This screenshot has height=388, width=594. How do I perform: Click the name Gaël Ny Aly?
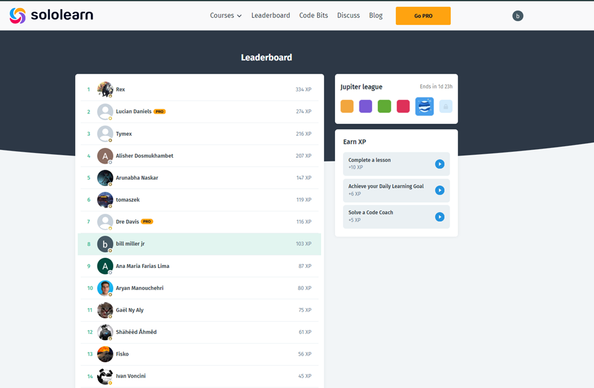coord(130,310)
